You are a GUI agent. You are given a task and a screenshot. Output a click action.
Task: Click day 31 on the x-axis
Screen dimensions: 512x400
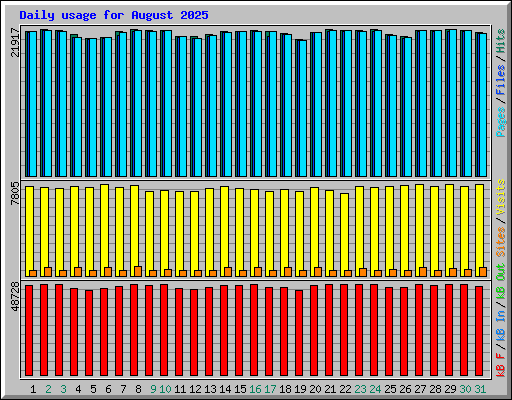480,389
